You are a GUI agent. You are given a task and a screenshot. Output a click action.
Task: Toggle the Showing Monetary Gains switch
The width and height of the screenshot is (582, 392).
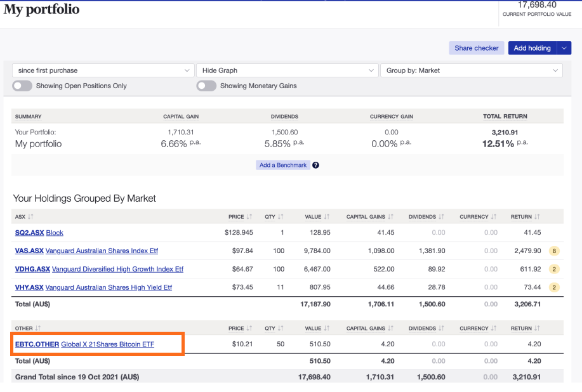(206, 86)
